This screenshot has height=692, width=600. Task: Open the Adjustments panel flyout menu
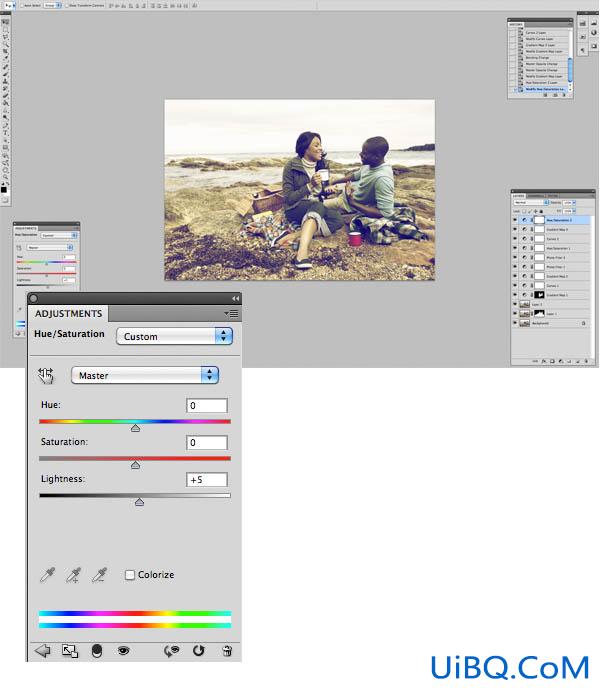[231, 314]
